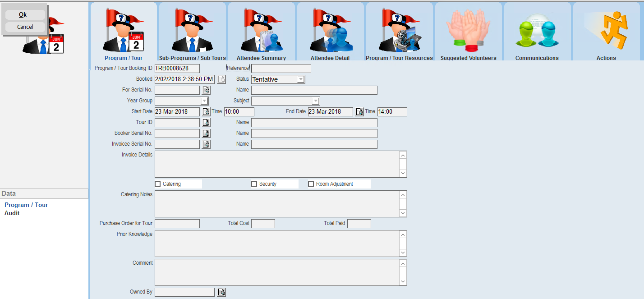Check the Room Adjustment checkbox
The height and width of the screenshot is (299, 644).
tap(311, 184)
